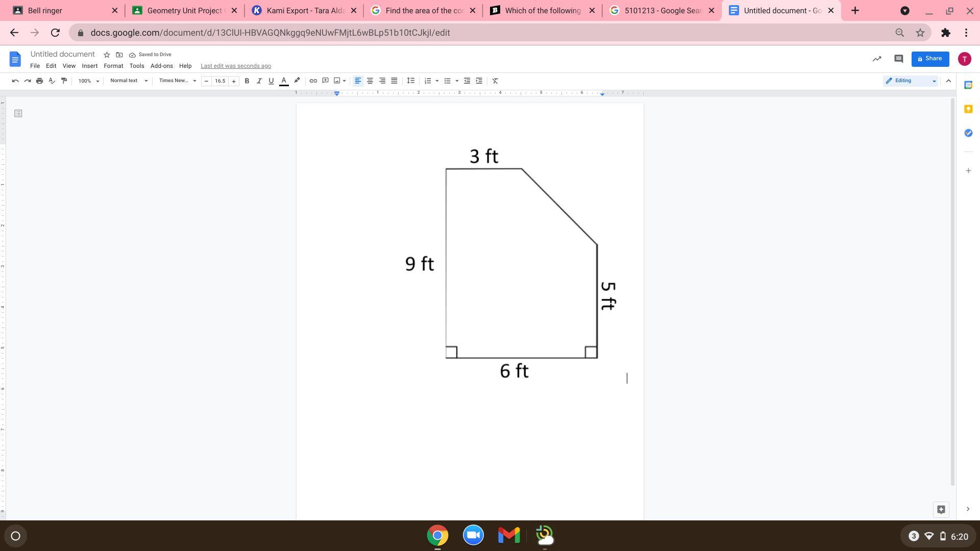Open the text color picker

coord(284,81)
